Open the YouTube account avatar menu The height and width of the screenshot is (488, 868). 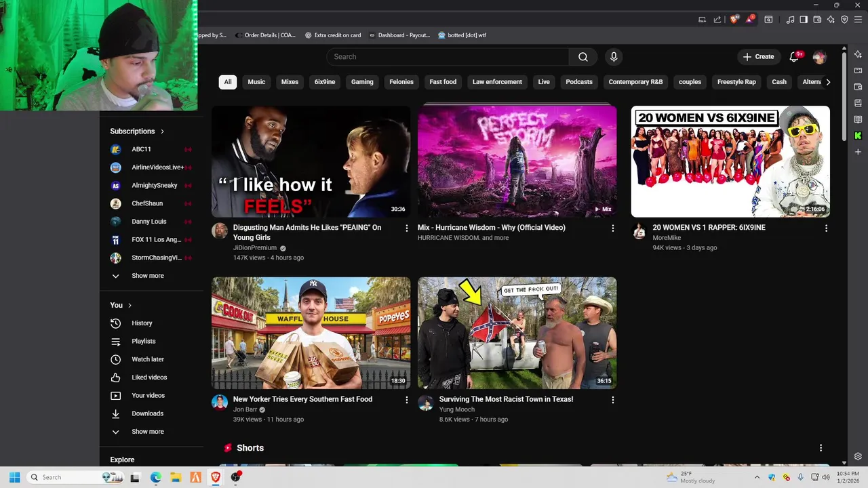(820, 57)
